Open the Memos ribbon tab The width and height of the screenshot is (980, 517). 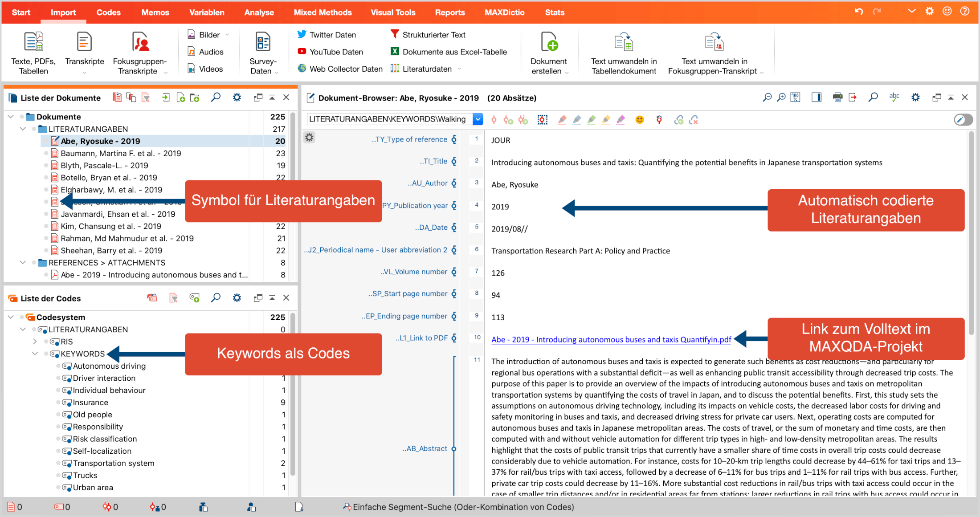[x=155, y=12]
